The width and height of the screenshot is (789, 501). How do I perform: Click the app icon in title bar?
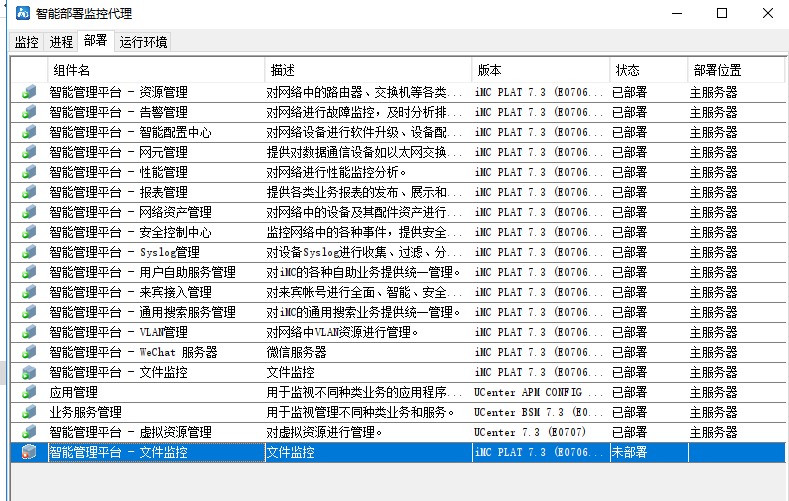(23, 13)
